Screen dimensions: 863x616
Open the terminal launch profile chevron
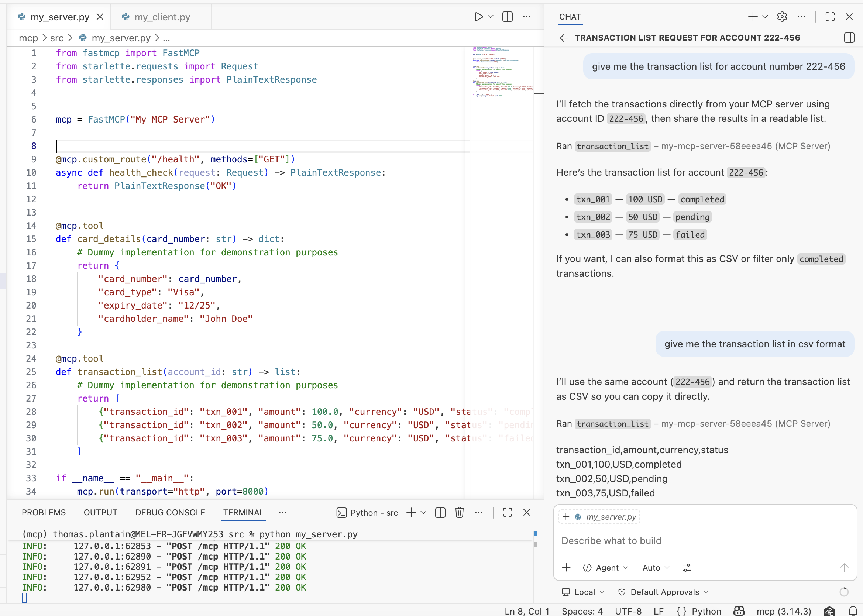[x=424, y=512]
